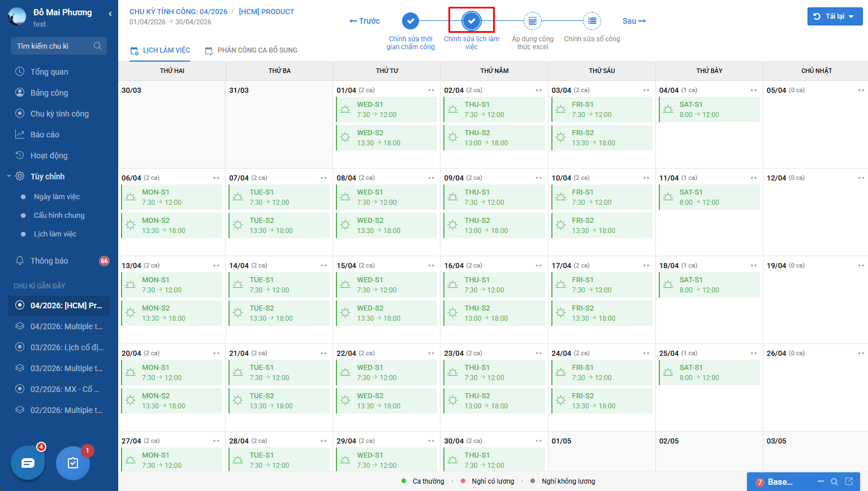Select MON-S1 shift on 27/04
The width and height of the screenshot is (868, 491).
pyautogui.click(x=172, y=460)
